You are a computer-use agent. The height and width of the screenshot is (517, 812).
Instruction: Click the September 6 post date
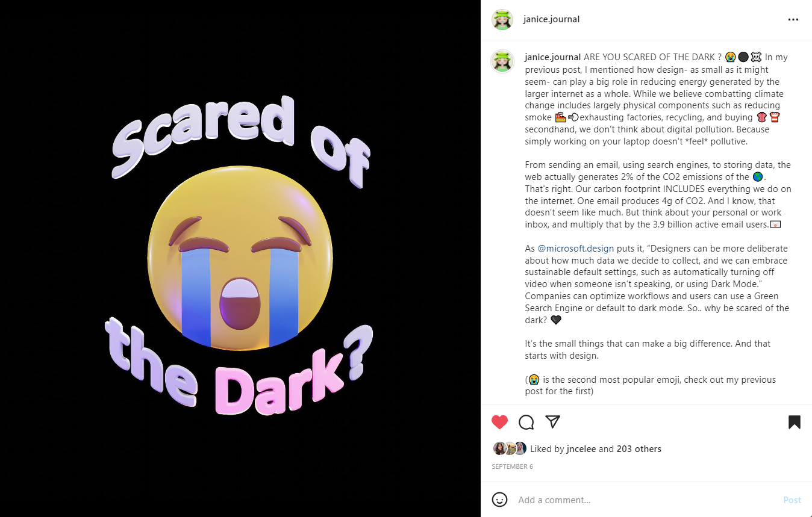click(x=512, y=466)
